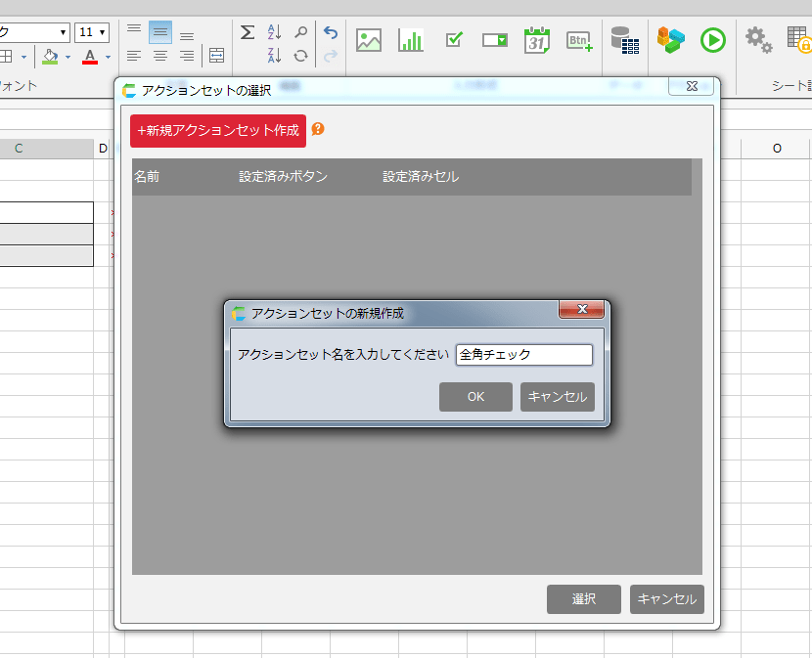The height and width of the screenshot is (658, 812).
Task: Open the font size 11 dropdown
Action: click(x=102, y=33)
